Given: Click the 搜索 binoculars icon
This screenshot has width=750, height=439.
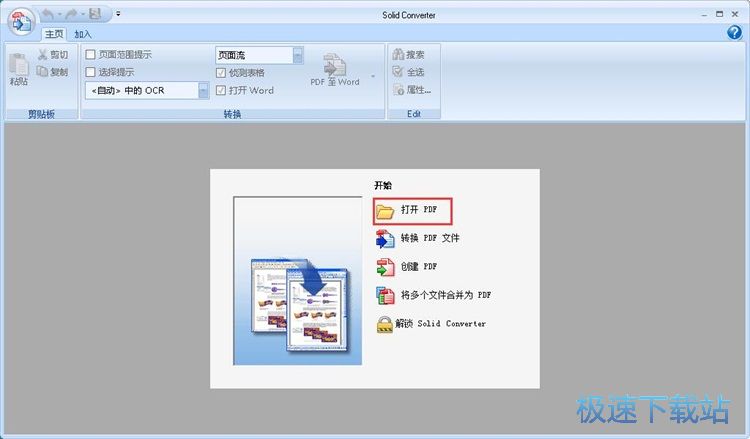Looking at the screenshot, I should coord(398,55).
